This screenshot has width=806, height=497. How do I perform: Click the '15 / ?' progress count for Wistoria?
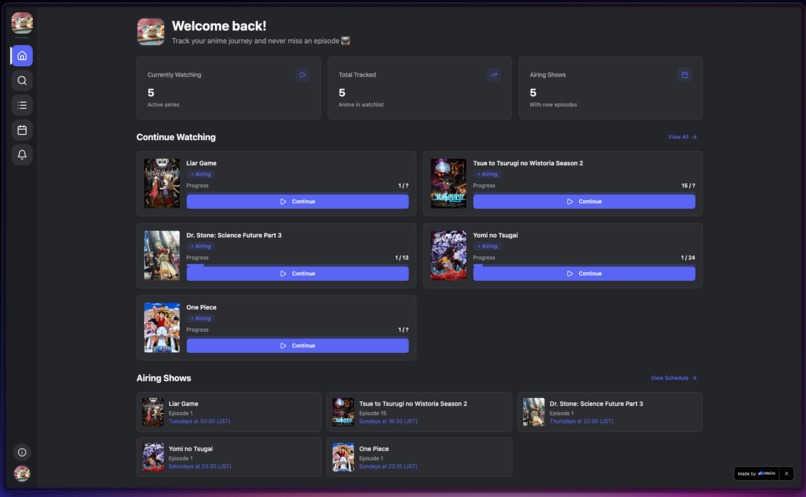tap(688, 186)
